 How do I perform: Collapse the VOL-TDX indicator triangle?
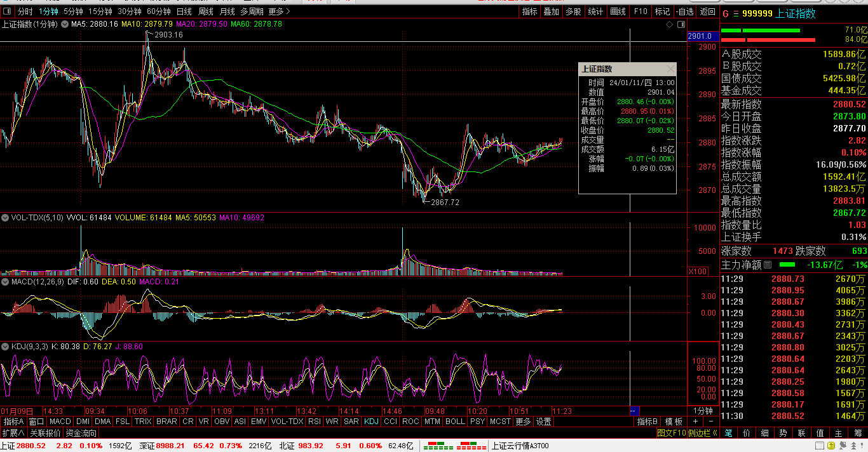pyautogui.click(x=5, y=218)
